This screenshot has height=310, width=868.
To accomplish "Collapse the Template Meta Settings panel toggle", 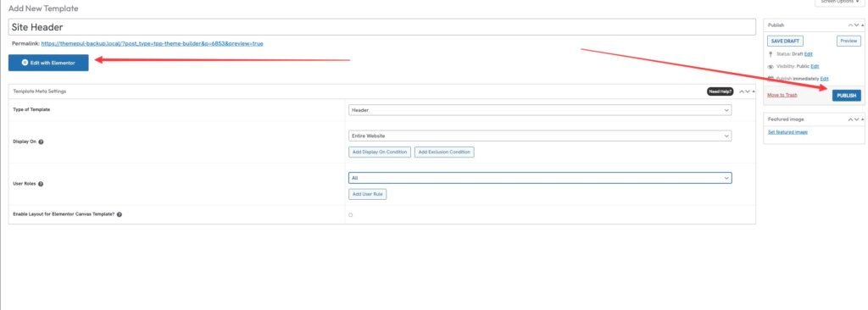I will (x=753, y=91).
